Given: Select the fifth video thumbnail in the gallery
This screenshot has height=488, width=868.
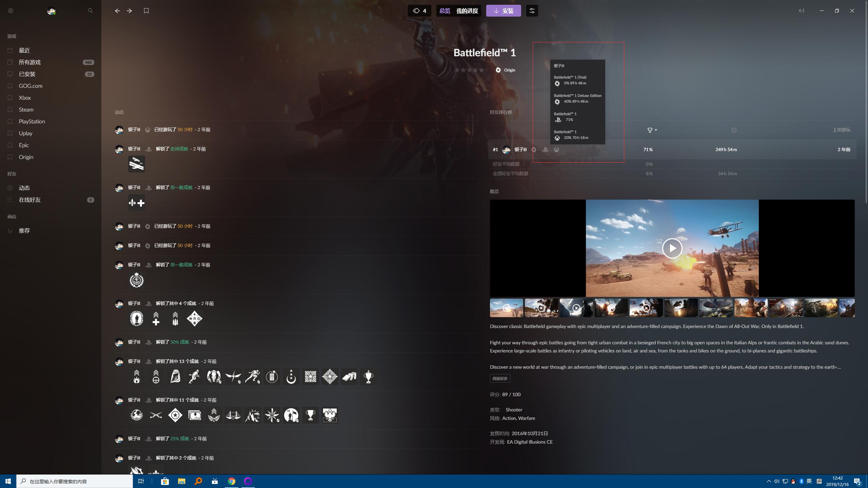Looking at the screenshot, I should click(x=646, y=308).
